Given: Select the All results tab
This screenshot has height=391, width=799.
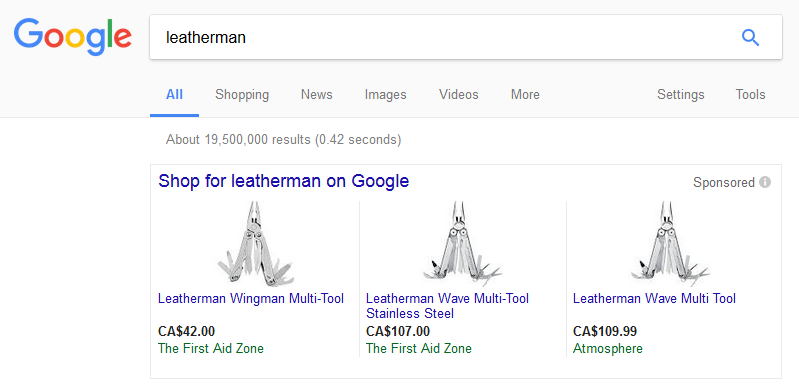Looking at the screenshot, I should [174, 95].
